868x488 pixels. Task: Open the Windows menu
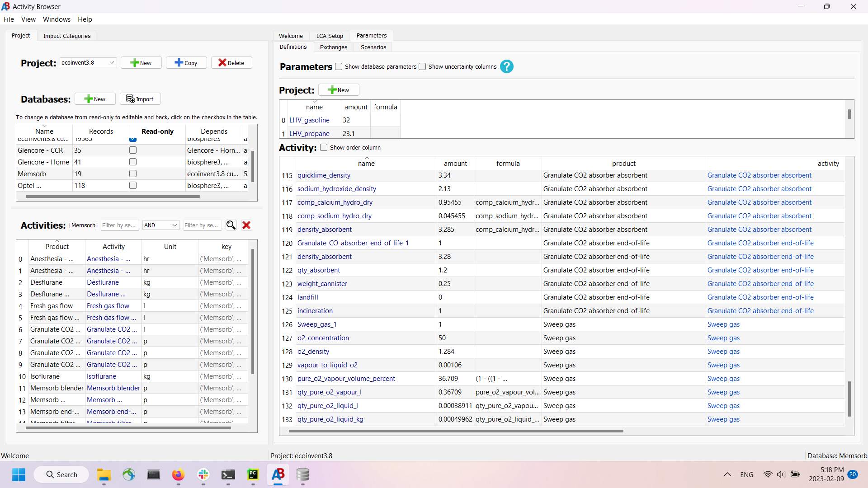click(x=57, y=19)
